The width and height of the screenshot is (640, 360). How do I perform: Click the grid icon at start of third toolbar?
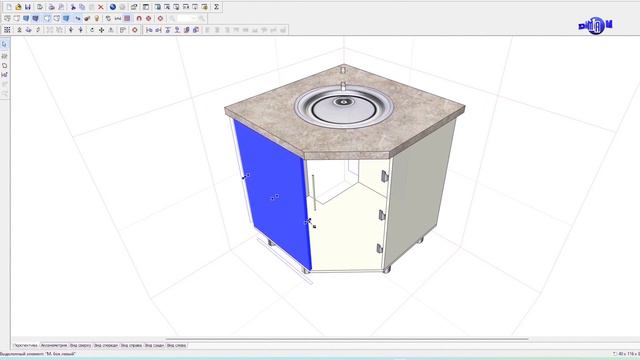[7, 30]
